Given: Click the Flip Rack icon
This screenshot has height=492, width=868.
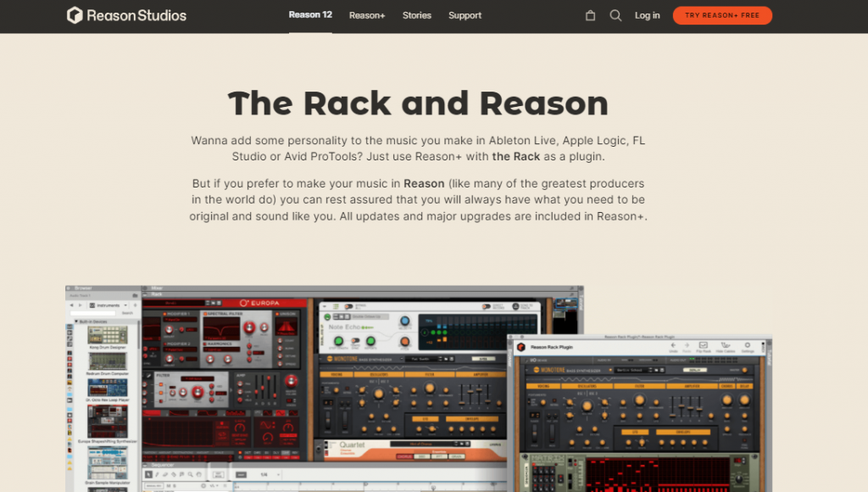Looking at the screenshot, I should pos(703,347).
